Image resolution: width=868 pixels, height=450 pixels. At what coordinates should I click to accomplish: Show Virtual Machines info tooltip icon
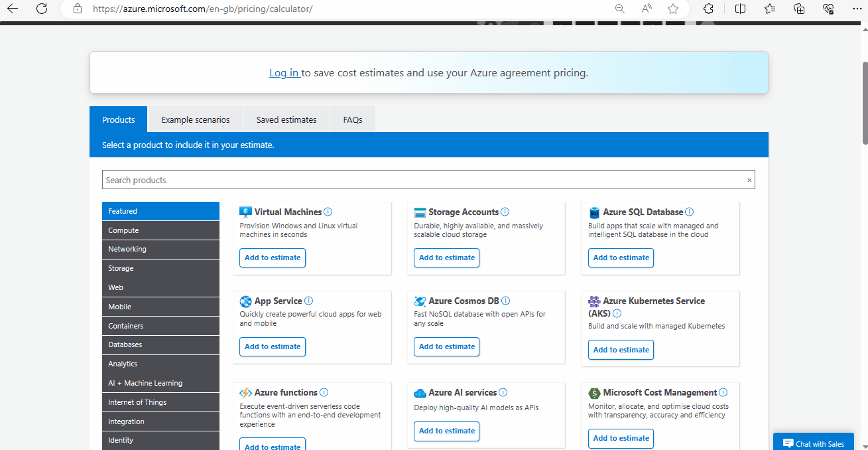pyautogui.click(x=328, y=212)
